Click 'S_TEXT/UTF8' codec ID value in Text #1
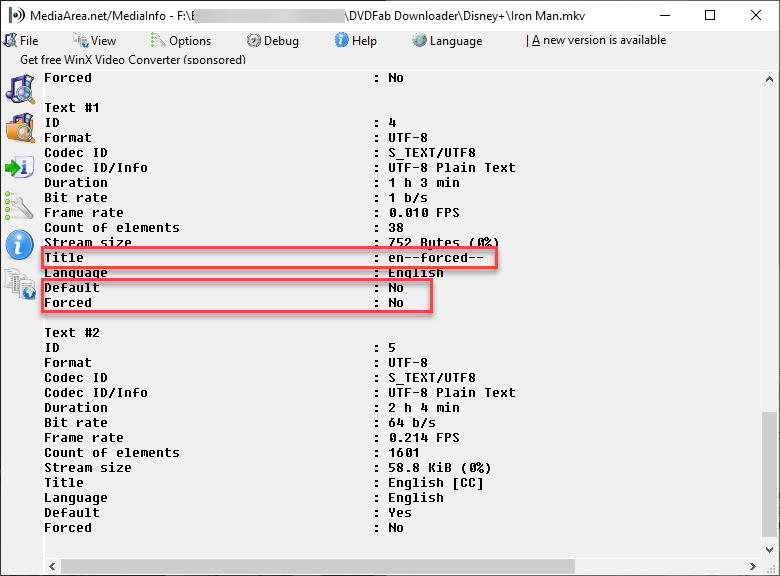 432,152
